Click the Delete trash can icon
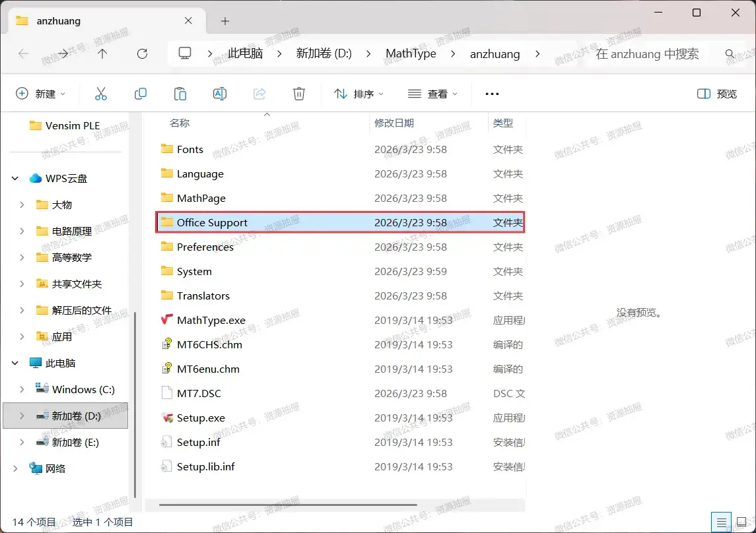756x533 pixels. click(x=299, y=94)
